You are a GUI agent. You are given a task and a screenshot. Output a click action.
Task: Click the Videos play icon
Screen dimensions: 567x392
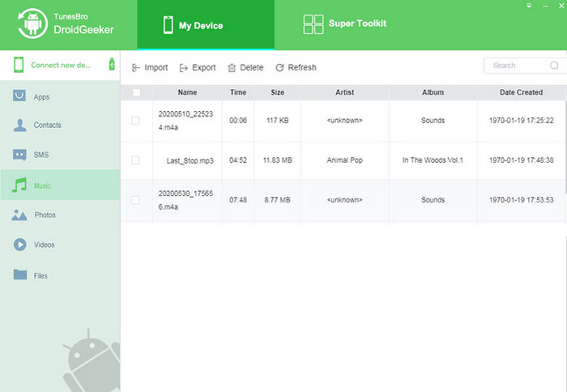coord(20,245)
